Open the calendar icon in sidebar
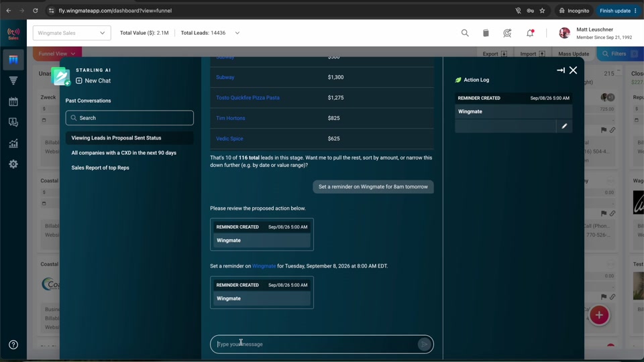Screen dimensions: 644x362 pyautogui.click(x=13, y=101)
